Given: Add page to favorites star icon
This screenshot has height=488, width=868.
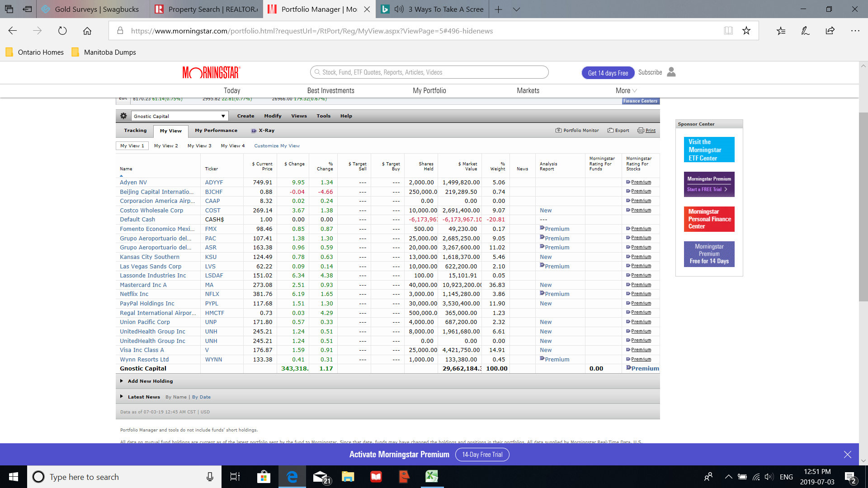Looking at the screenshot, I should pos(746,31).
